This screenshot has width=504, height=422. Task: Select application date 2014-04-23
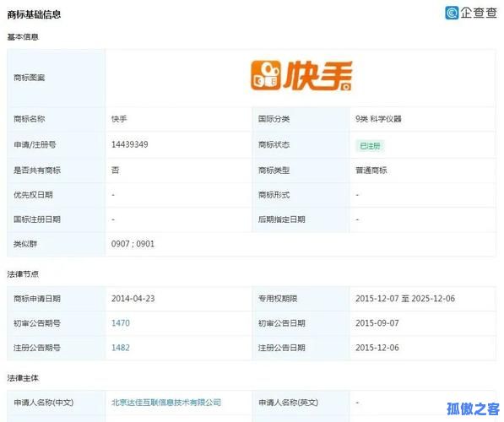pyautogui.click(x=133, y=299)
